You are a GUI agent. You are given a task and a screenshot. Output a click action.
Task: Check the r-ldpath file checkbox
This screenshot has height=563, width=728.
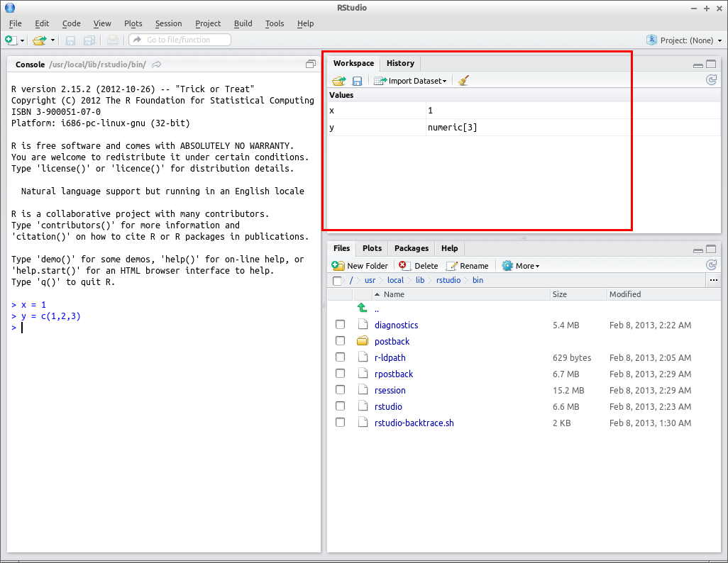(x=341, y=357)
